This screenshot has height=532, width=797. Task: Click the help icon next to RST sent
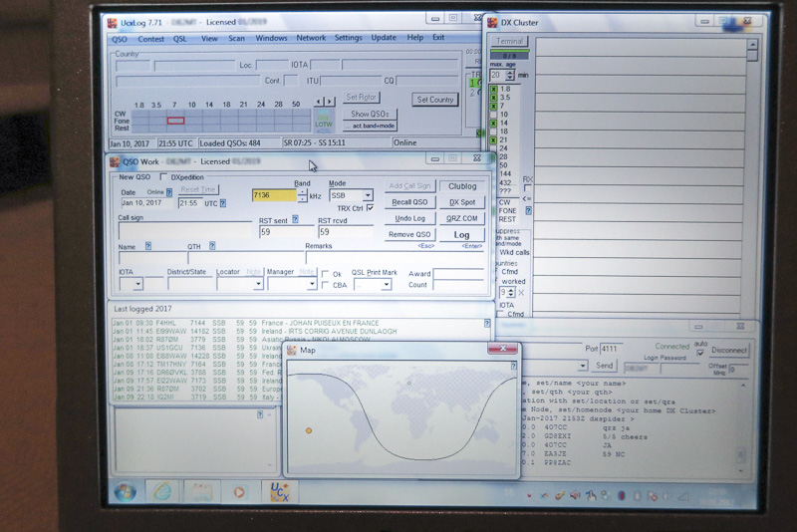[x=296, y=219]
